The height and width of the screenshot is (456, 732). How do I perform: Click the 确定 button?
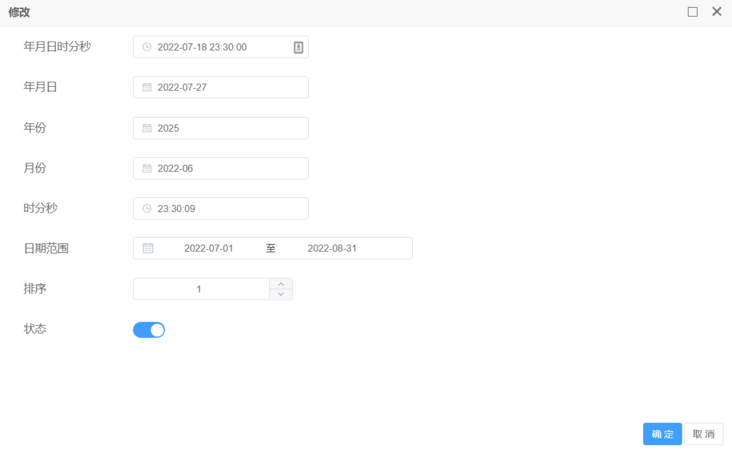pyautogui.click(x=662, y=434)
